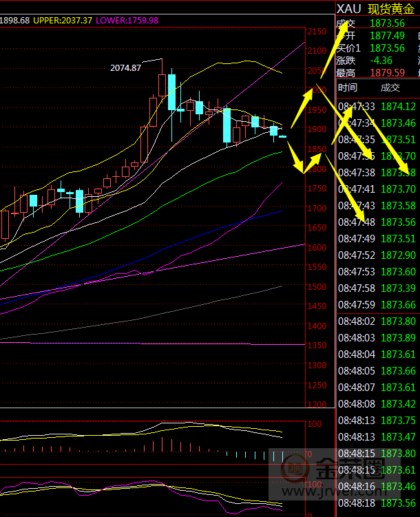Click the 1350 level on price axis
Screen dimensions: 420x517
coord(317,346)
